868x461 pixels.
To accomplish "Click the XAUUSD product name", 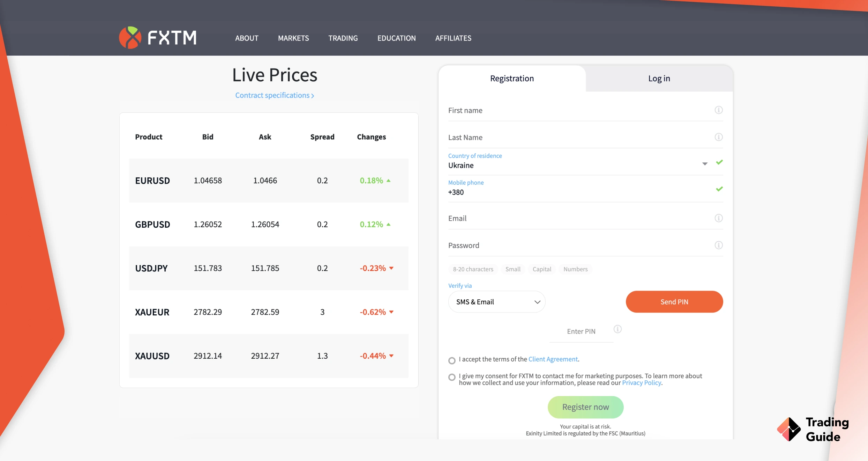I will coord(152,356).
